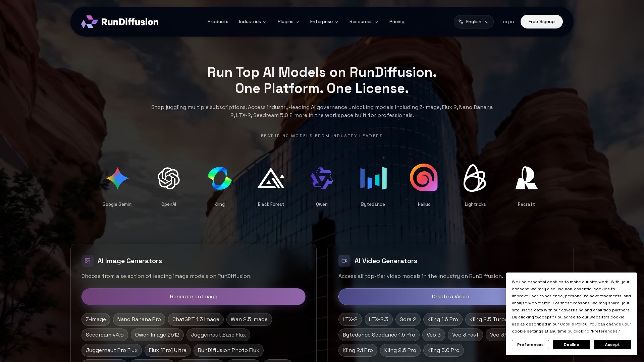Click the Google Gemini logo icon

117,178
